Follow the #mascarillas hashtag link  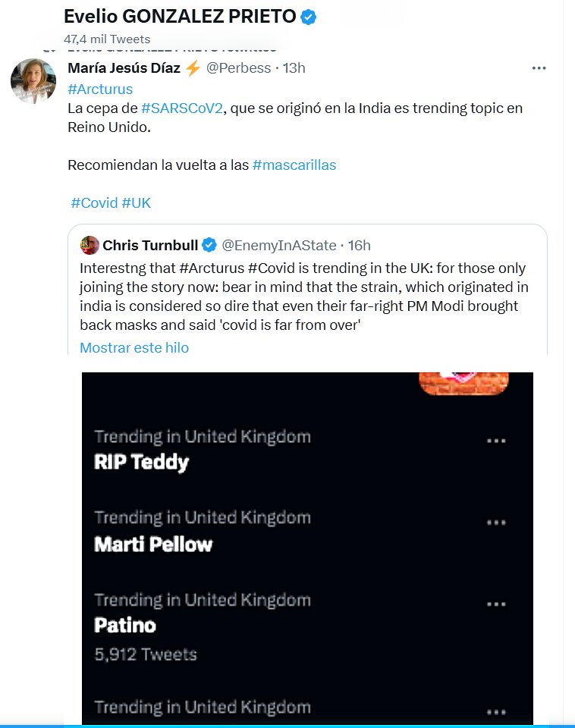click(294, 165)
